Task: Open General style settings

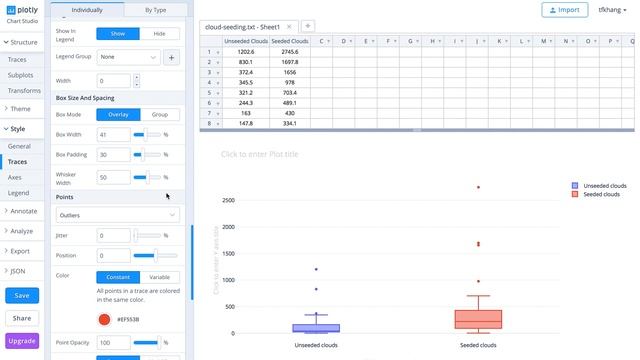Action: pos(19,146)
